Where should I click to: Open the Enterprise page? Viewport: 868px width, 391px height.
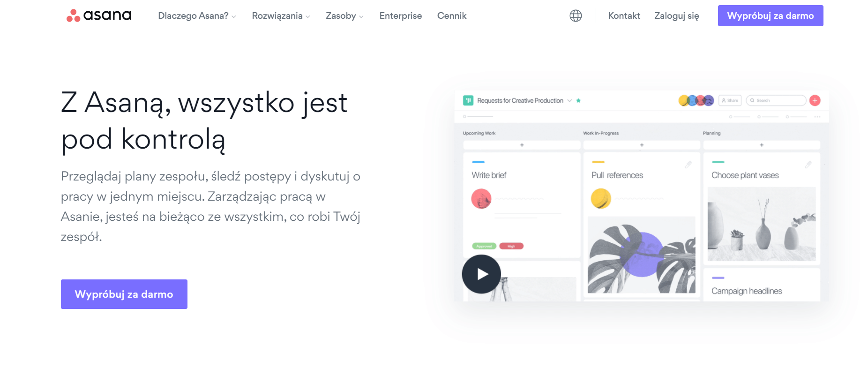coord(400,15)
